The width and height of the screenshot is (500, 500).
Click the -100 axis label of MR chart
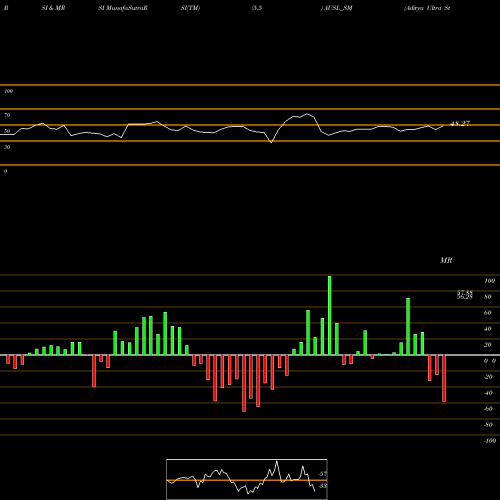[490, 441]
